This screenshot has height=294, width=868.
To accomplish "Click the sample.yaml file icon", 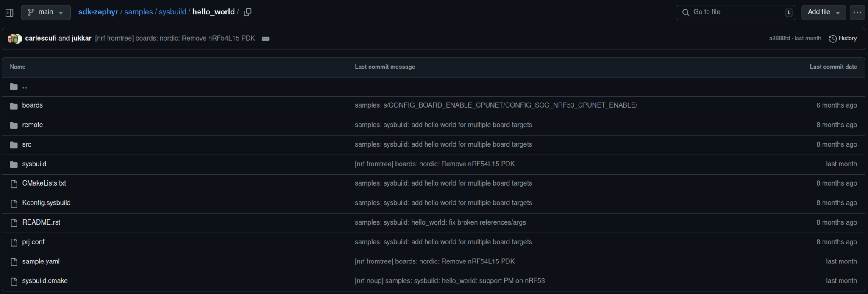I will [14, 262].
